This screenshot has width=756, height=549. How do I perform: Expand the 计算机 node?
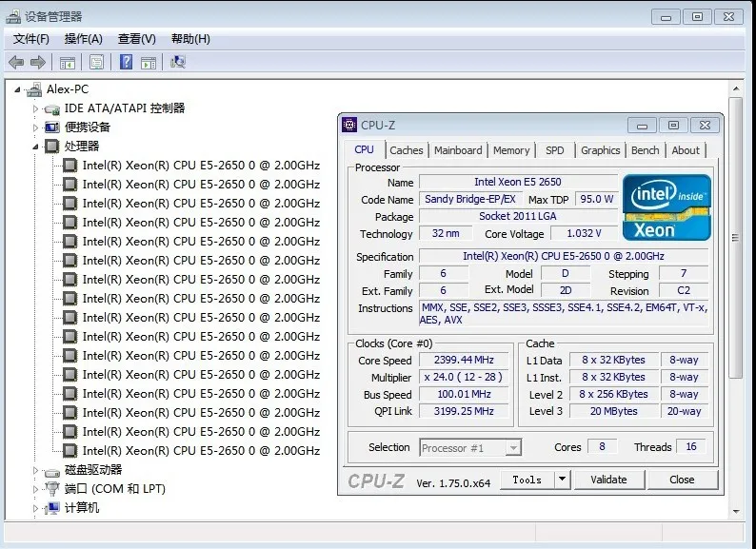(35, 508)
